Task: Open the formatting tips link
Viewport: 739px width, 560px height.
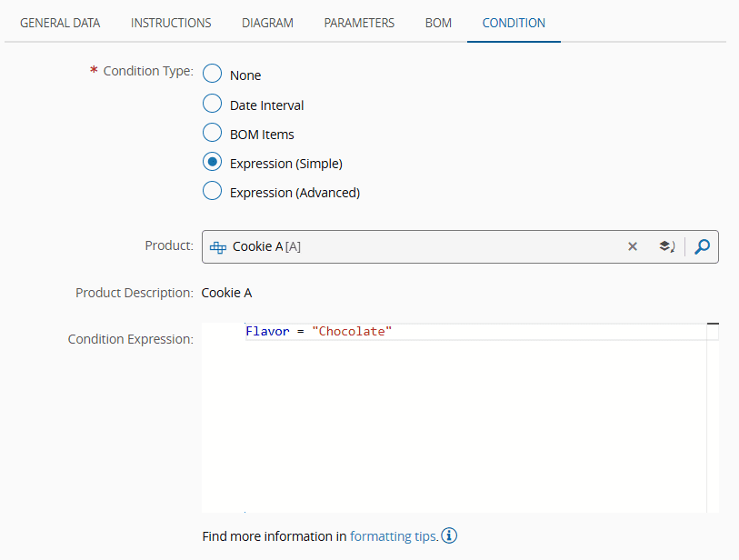Action: point(393,536)
